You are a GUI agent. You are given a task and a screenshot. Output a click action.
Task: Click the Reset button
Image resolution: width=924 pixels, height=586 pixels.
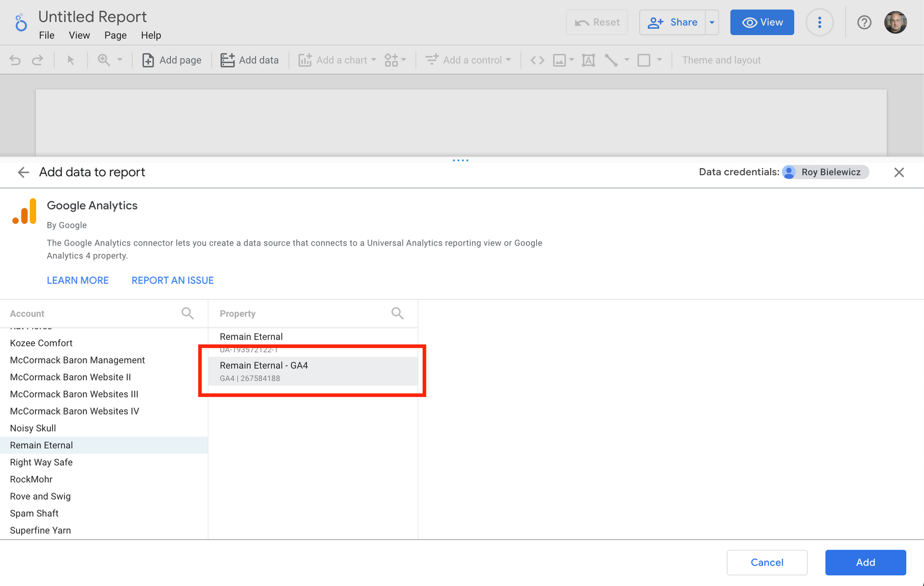click(597, 22)
